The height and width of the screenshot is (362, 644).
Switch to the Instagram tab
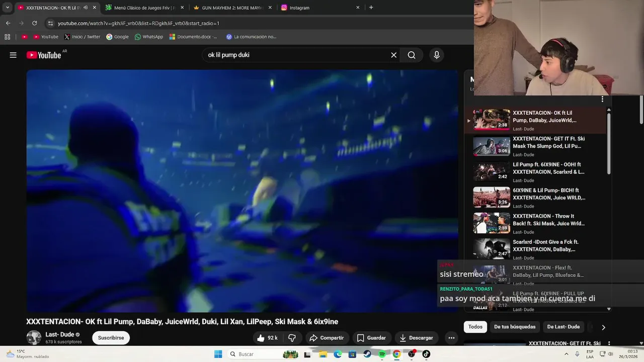[x=320, y=8]
